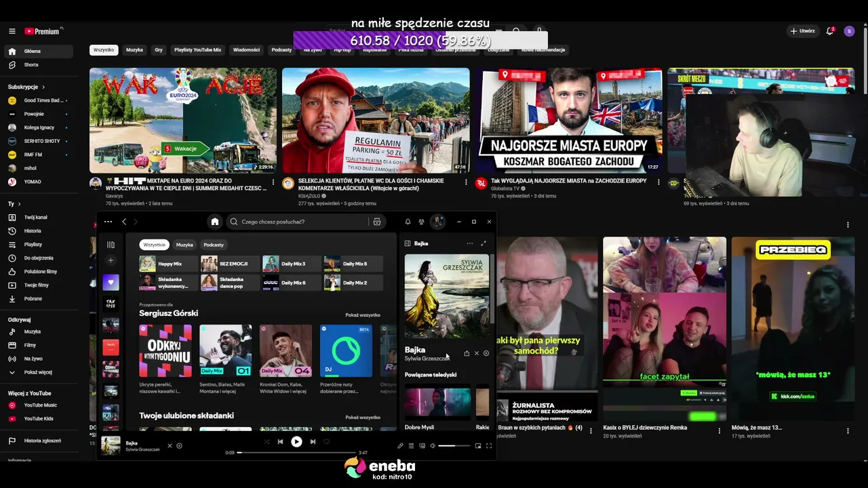Open Spotify miniplayer icon

click(478, 446)
